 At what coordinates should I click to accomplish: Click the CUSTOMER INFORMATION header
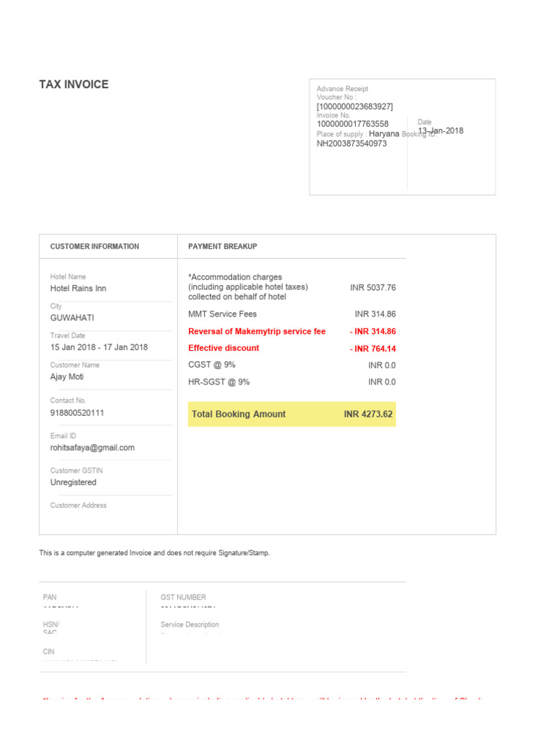(x=94, y=247)
